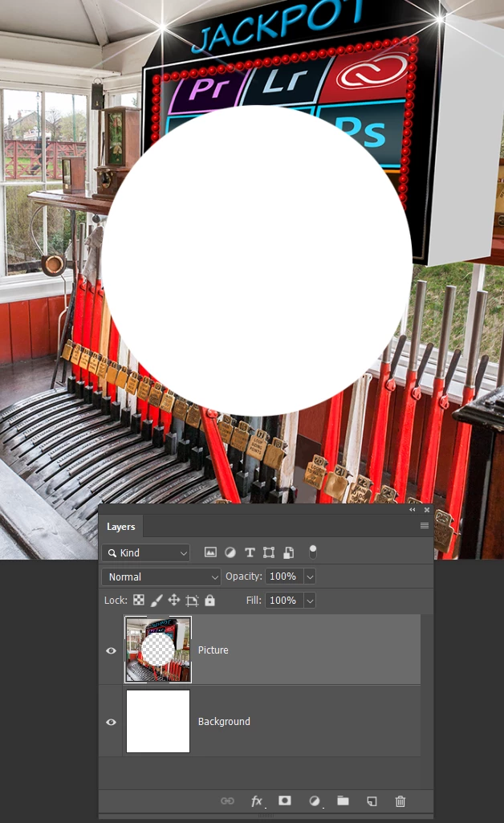The image size is (504, 823).
Task: Lock all padlock icon
Action: 209,600
